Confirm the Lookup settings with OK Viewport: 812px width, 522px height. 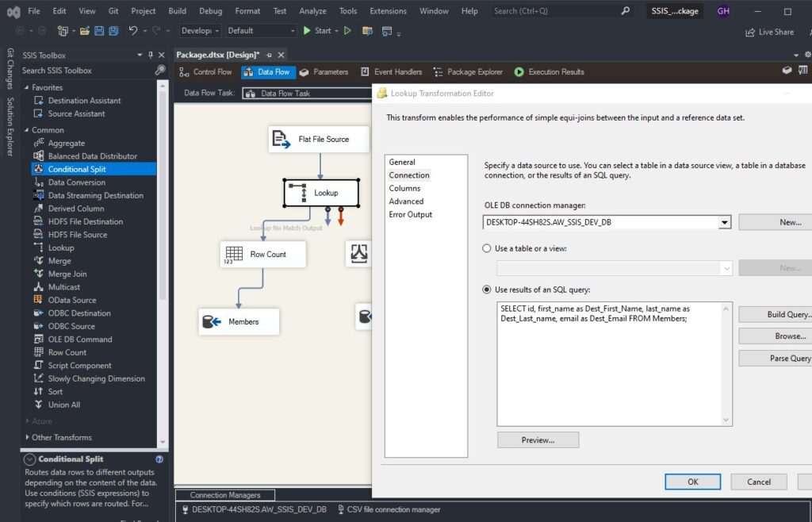(x=693, y=482)
